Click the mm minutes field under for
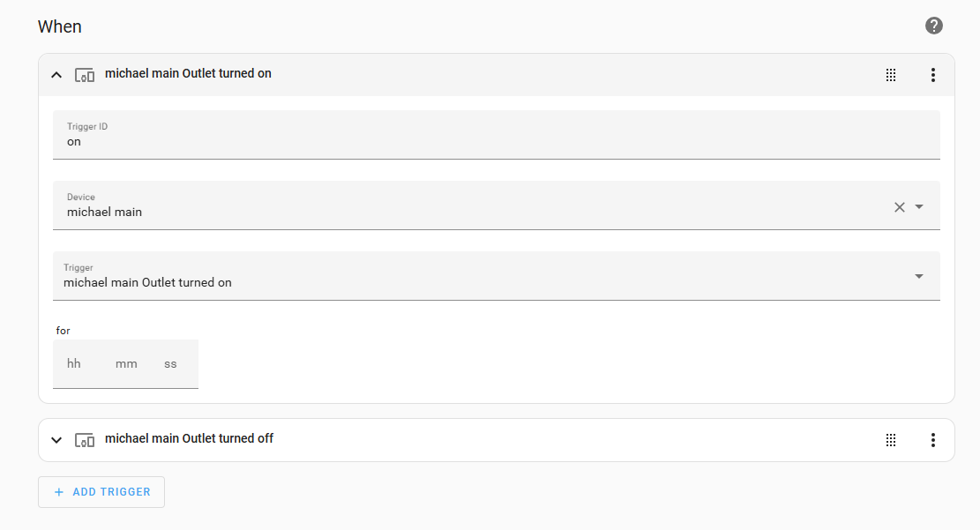Screen dimensions: 980x530 [126, 362]
